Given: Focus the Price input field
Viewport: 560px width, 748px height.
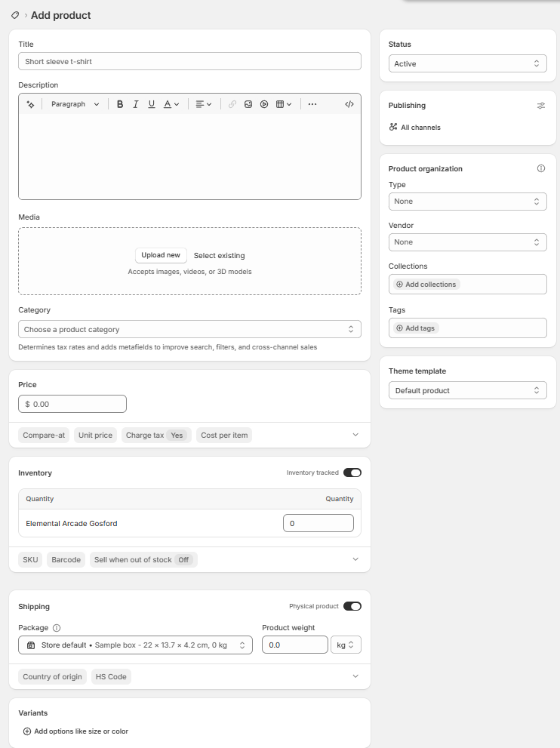Looking at the screenshot, I should (x=72, y=404).
